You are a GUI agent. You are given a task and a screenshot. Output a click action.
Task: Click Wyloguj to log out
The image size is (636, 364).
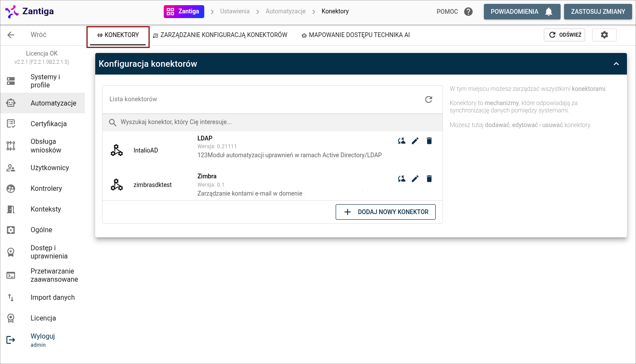42,336
